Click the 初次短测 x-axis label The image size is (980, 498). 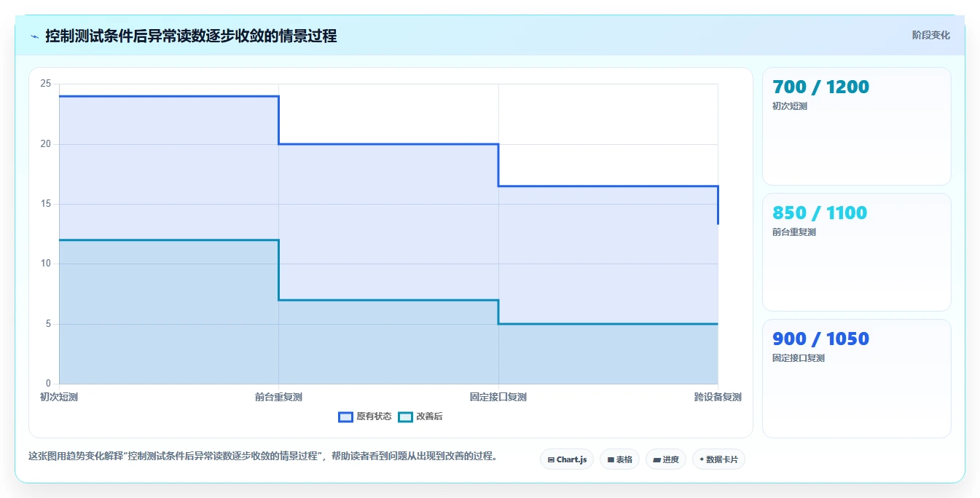point(59,397)
